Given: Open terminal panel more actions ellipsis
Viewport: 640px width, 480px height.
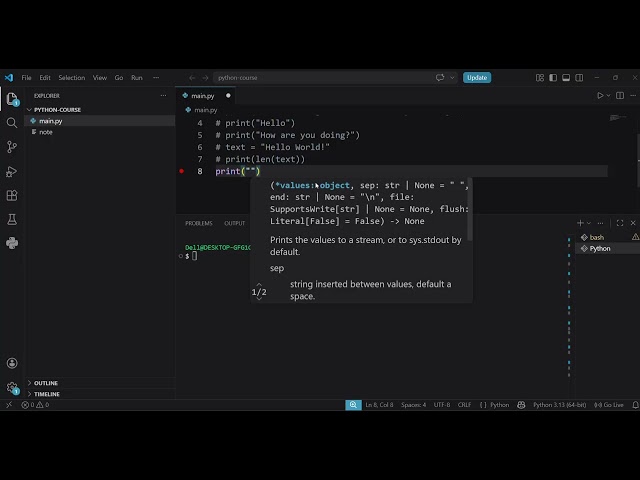Looking at the screenshot, I should (600, 223).
